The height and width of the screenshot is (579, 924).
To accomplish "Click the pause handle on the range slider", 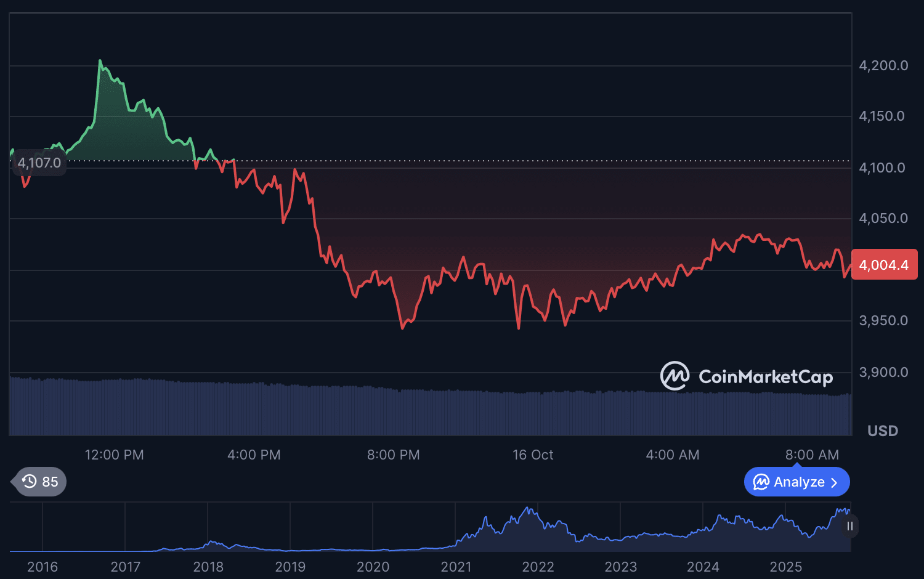I will [x=850, y=526].
